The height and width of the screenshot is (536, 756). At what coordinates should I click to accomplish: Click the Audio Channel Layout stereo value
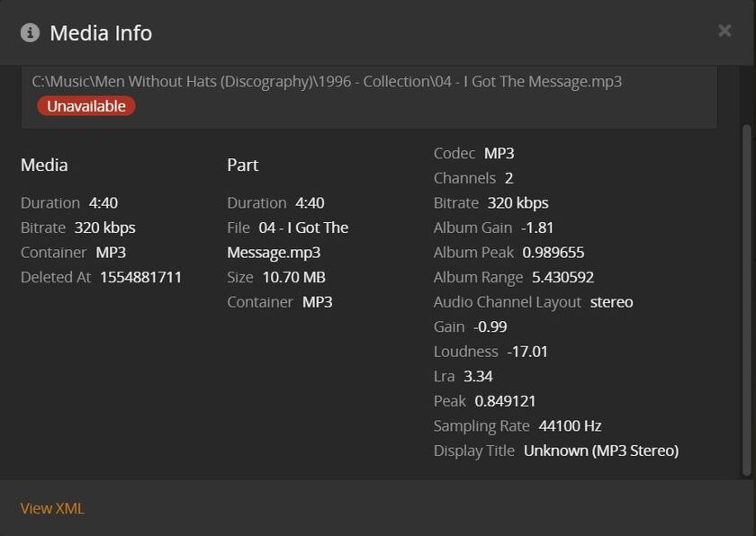pyautogui.click(x=611, y=302)
